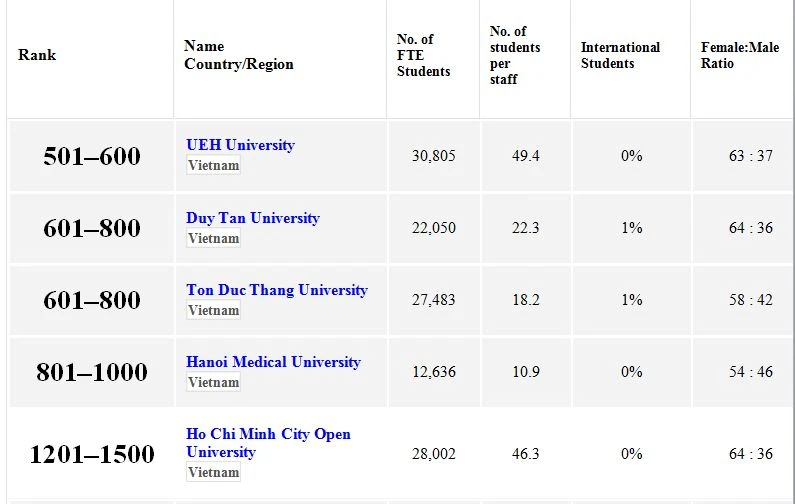Image resolution: width=795 pixels, height=504 pixels.
Task: Select the No. of FTE Students header
Action: pyautogui.click(x=423, y=55)
